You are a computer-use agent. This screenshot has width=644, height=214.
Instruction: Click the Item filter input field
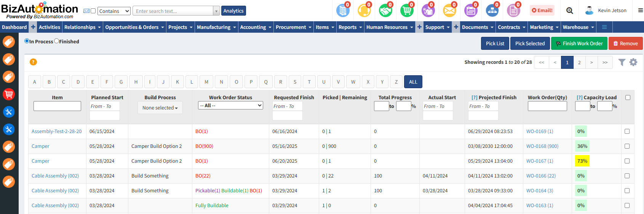point(57,106)
